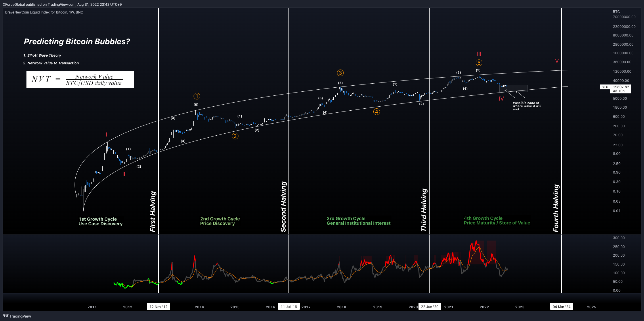Click 70.00 on the price axis
Image resolution: width=644 pixels, height=321 pixels.
tap(618, 135)
